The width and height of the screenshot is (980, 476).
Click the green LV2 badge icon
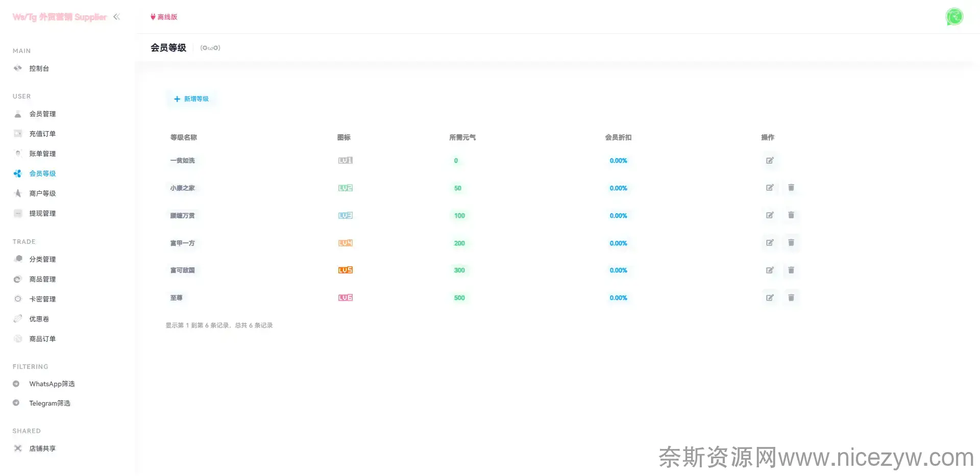point(346,188)
